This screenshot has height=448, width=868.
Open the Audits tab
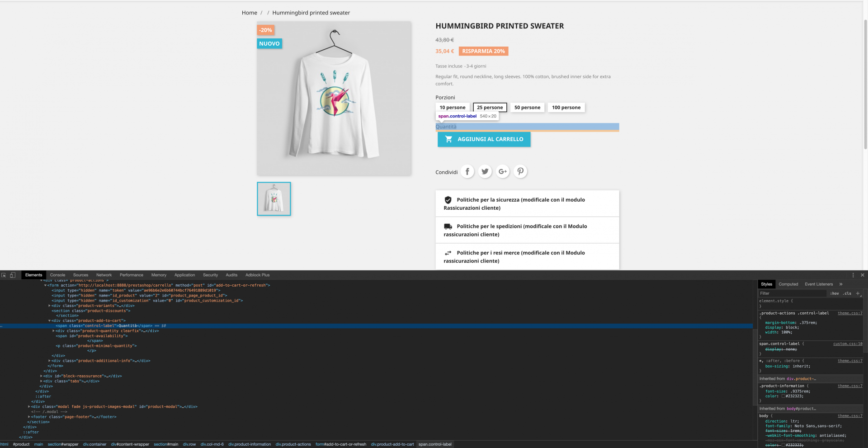coord(231,275)
